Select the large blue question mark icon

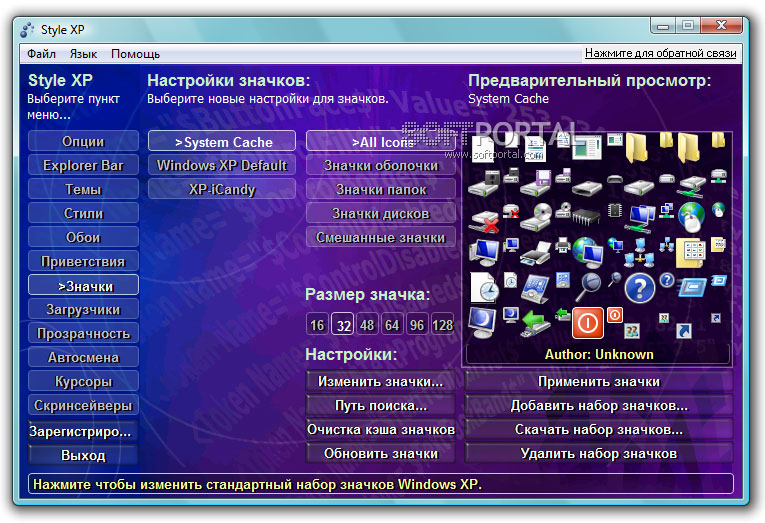639,288
